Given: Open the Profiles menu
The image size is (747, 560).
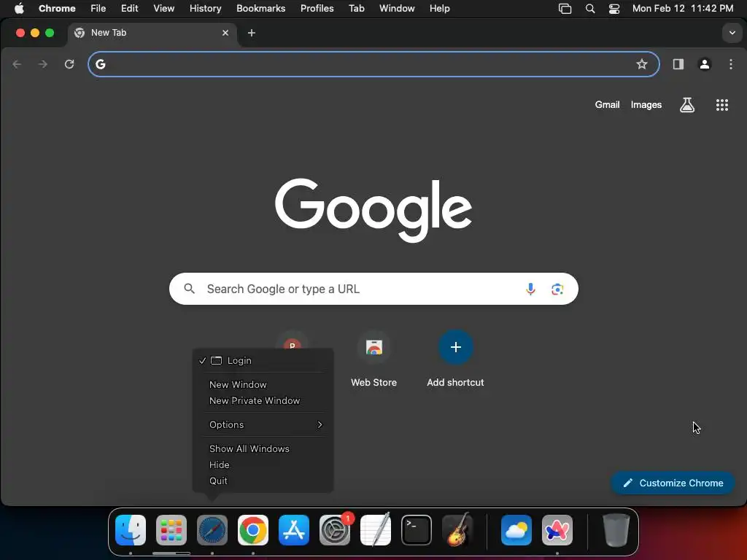Looking at the screenshot, I should pyautogui.click(x=317, y=9).
